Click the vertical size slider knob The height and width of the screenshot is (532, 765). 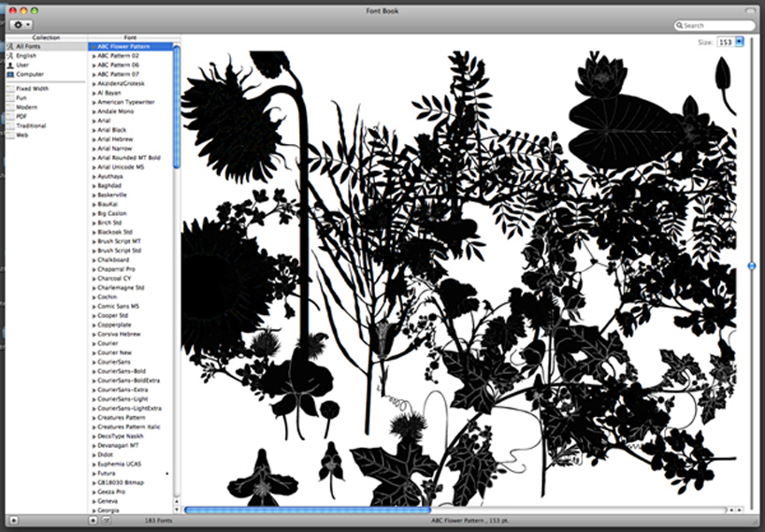click(752, 266)
